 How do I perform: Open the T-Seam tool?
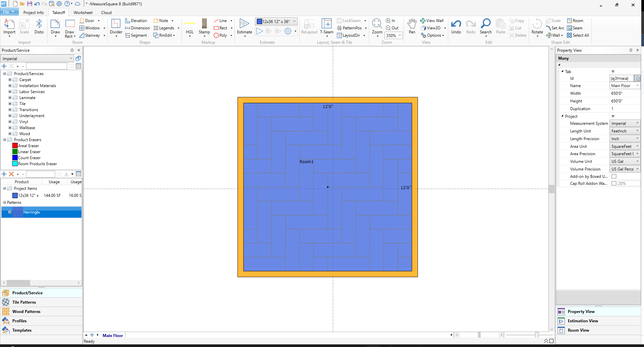tap(326, 27)
